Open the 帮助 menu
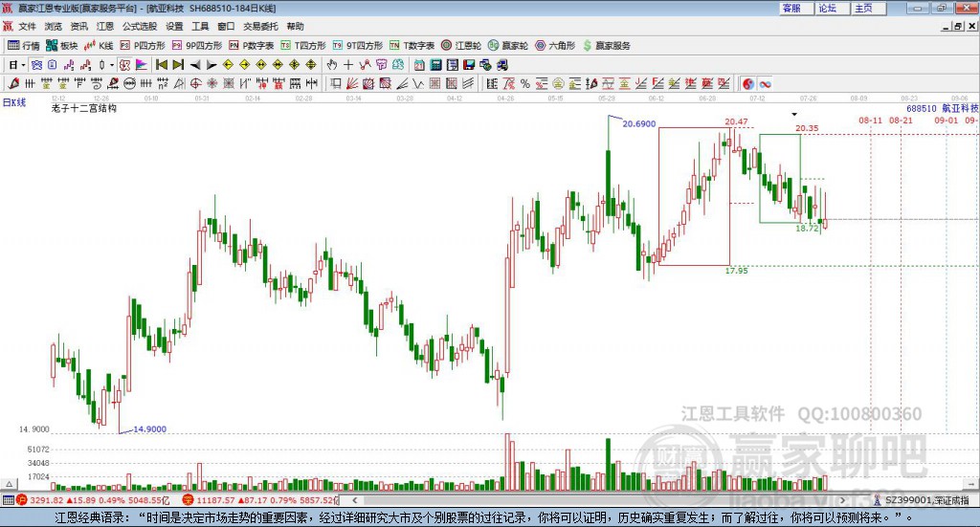The height and width of the screenshot is (527, 980). pyautogui.click(x=295, y=26)
